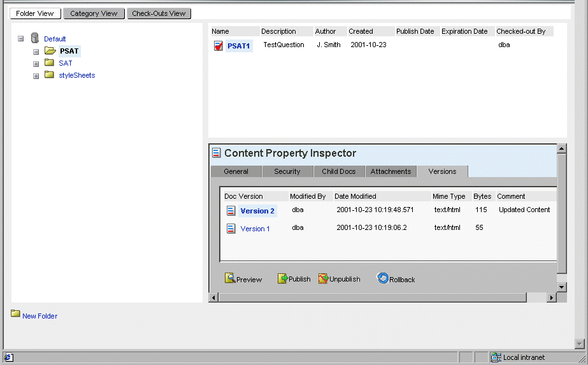
Task: Click the New Folder icon
Action: coord(15,313)
